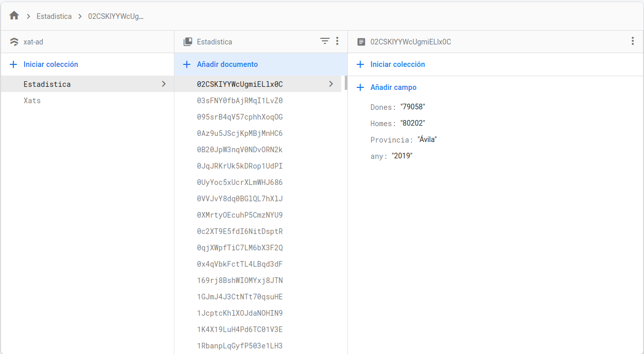Open filter icon in Estadistica column

pos(325,41)
